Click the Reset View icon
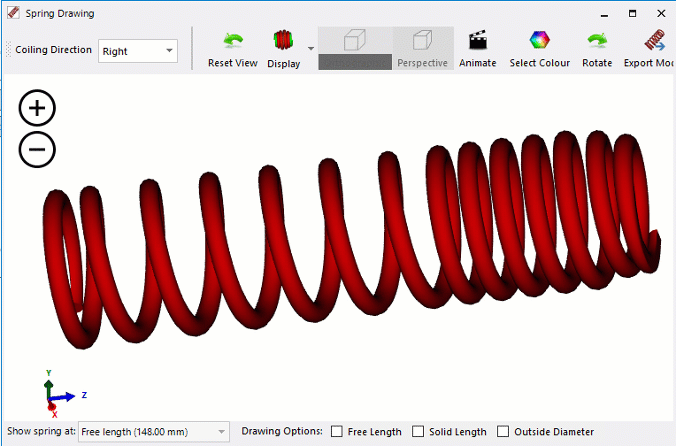The image size is (676, 446). (x=232, y=42)
